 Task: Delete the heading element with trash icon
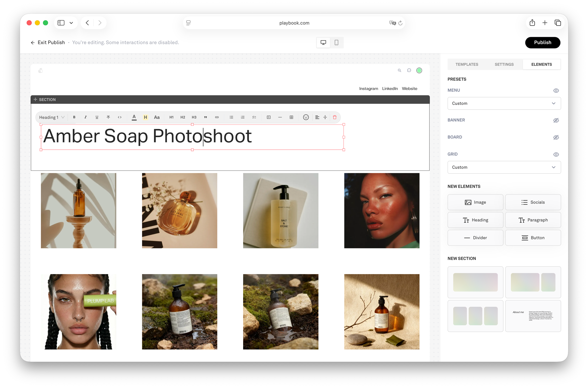335,117
